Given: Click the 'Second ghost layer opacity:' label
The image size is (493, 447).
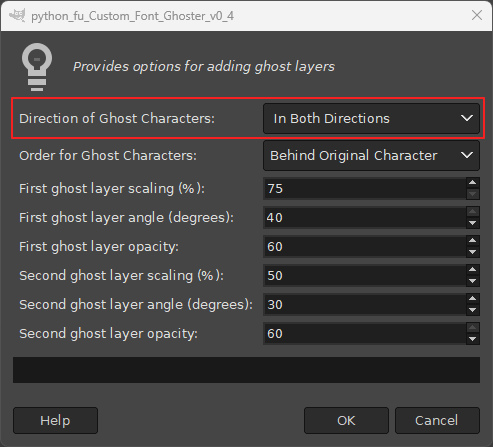Looking at the screenshot, I should [108, 334].
